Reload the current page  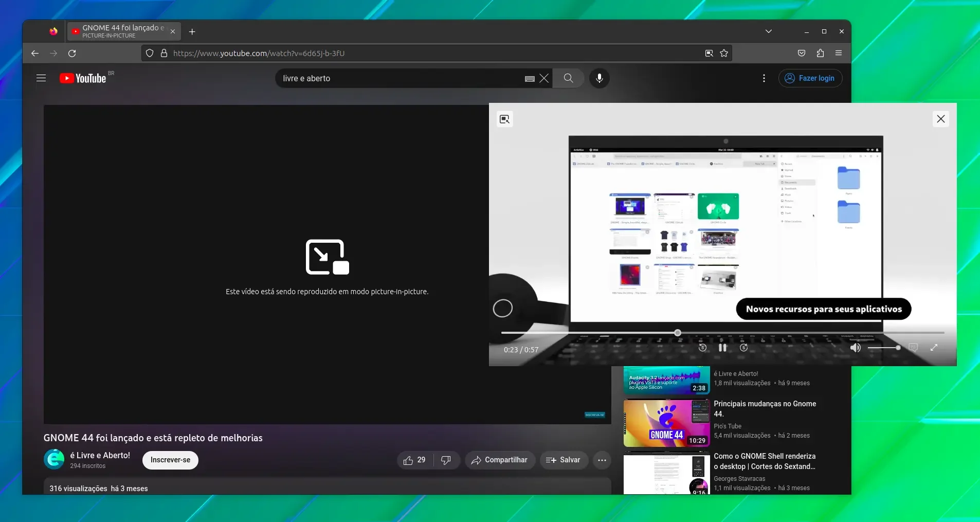click(x=72, y=53)
